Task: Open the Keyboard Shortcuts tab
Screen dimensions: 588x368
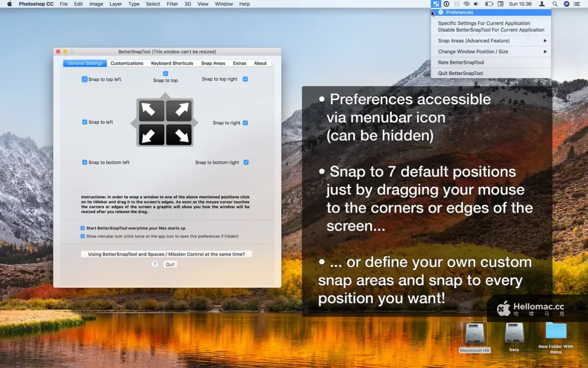Action: 172,63
